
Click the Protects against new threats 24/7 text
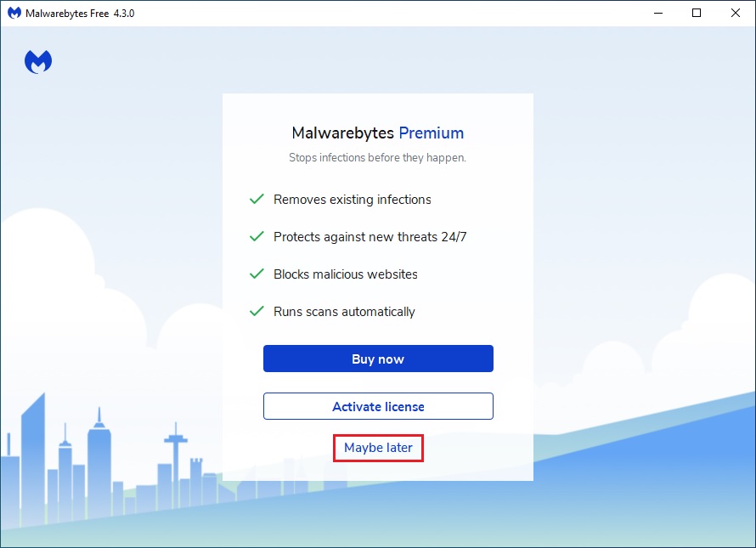(x=370, y=236)
